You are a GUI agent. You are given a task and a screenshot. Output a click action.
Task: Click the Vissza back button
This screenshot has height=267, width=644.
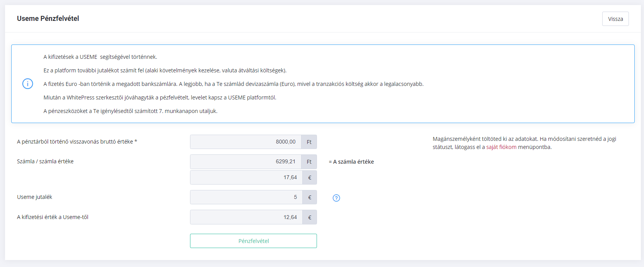[x=615, y=19]
